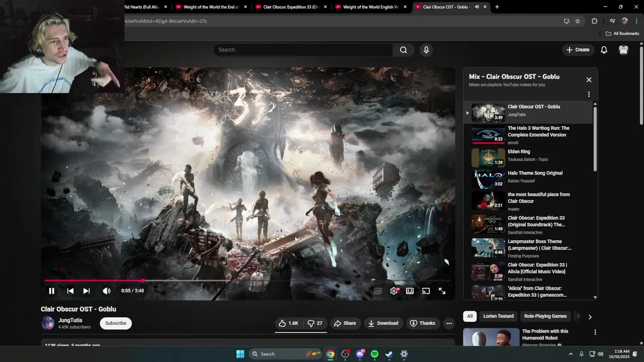This screenshot has width=644, height=362.
Task: Switch to Weight of the World English tab
Action: coord(371,7)
